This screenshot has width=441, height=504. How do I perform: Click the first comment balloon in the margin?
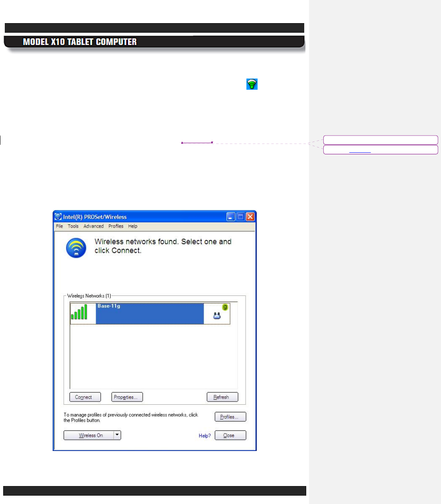380,140
